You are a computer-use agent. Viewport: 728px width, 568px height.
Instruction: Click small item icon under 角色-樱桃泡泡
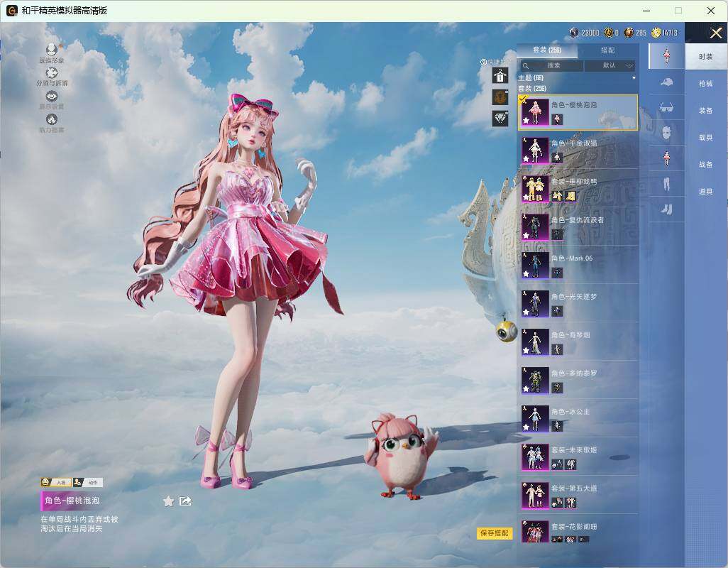coord(557,120)
